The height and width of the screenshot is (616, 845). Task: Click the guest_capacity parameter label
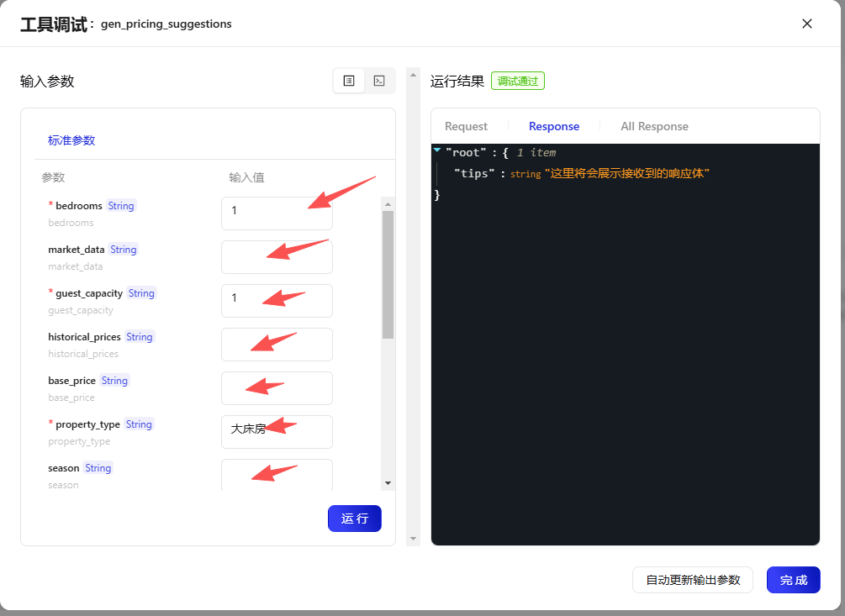click(x=89, y=293)
